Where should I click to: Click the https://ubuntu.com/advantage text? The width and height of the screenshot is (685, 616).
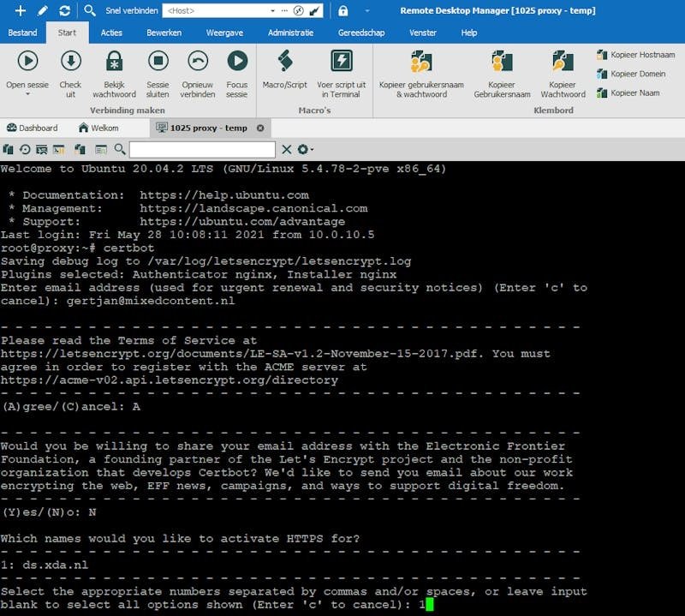242,222
